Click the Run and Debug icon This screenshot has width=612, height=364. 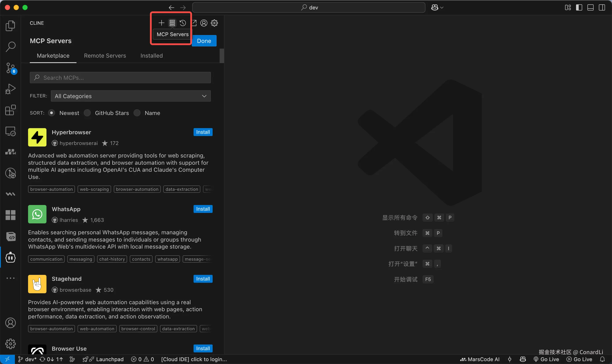pyautogui.click(x=10, y=89)
